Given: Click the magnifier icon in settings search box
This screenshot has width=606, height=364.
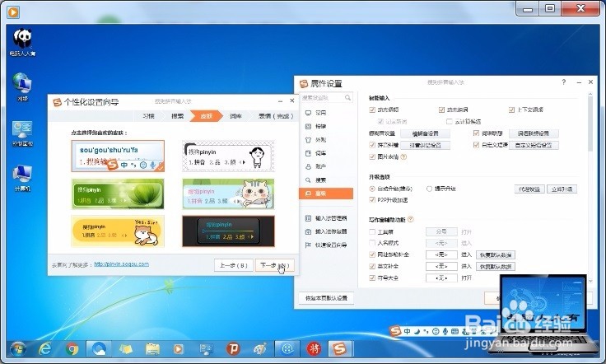Looking at the screenshot, I should coord(347,98).
